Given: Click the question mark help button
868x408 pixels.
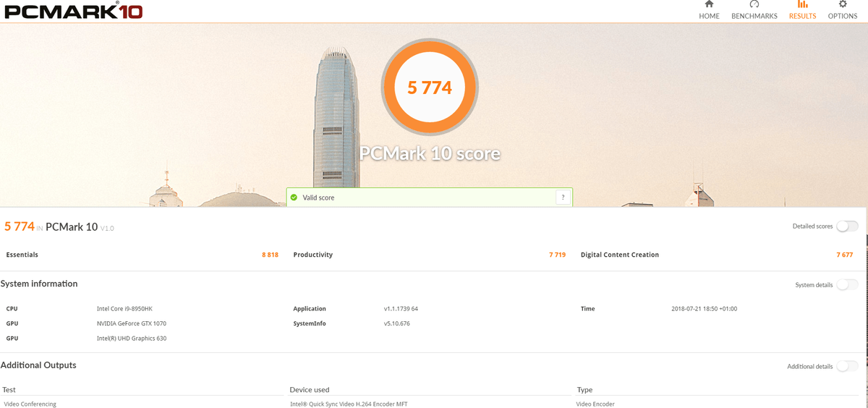Looking at the screenshot, I should click(563, 197).
